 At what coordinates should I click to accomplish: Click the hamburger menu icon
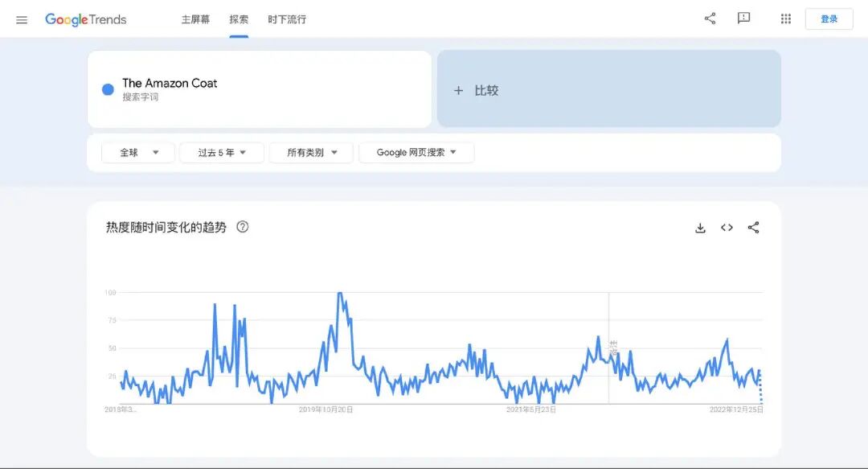click(22, 19)
